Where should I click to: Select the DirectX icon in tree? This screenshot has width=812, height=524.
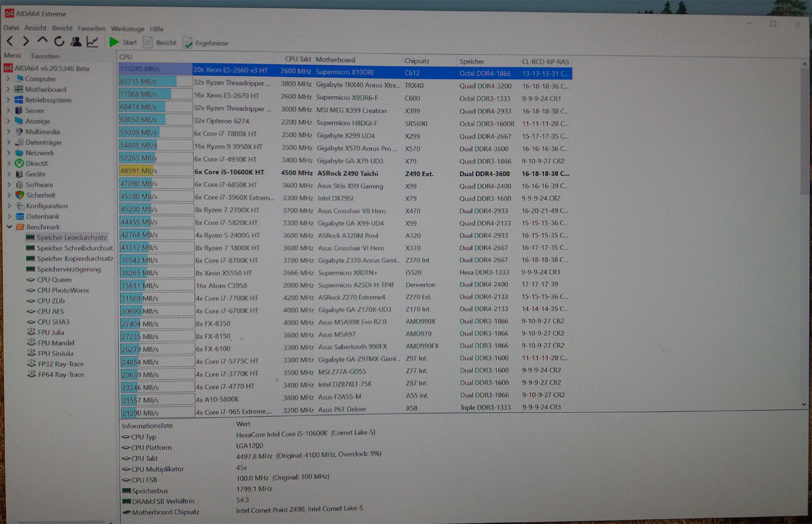coord(19,163)
